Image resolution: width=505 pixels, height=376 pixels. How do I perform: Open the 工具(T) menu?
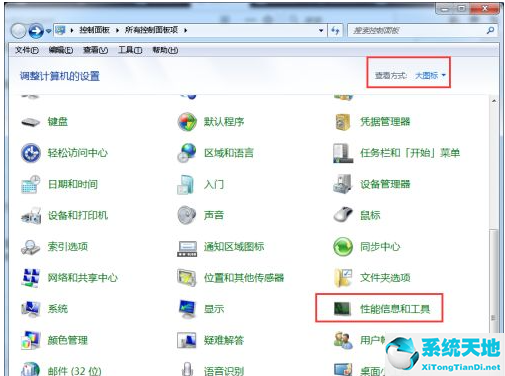pos(130,50)
